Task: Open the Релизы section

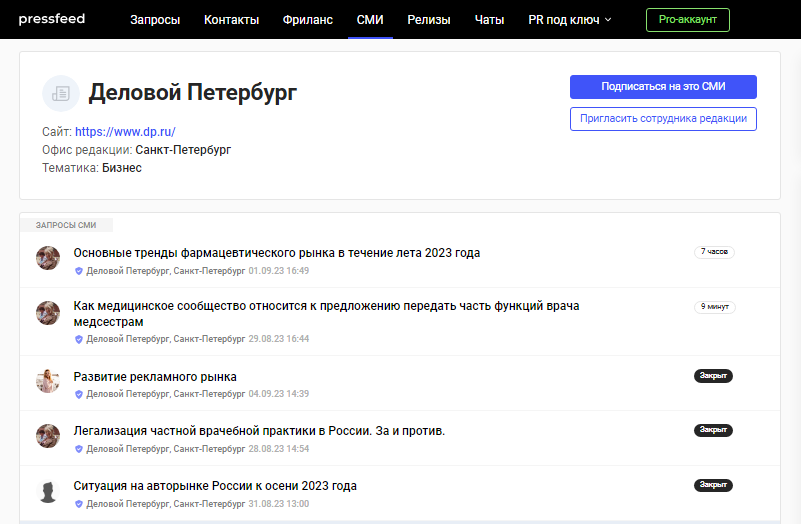Action: click(429, 20)
